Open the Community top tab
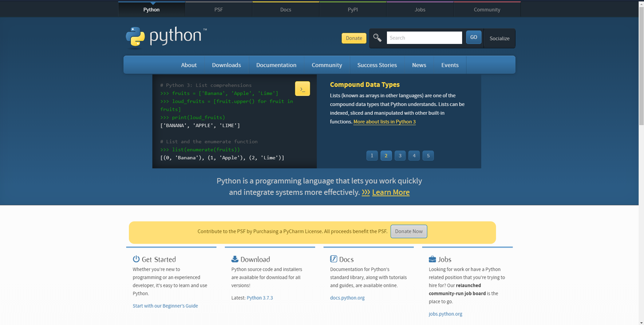Screen dimensions: 644x325 coord(487,9)
